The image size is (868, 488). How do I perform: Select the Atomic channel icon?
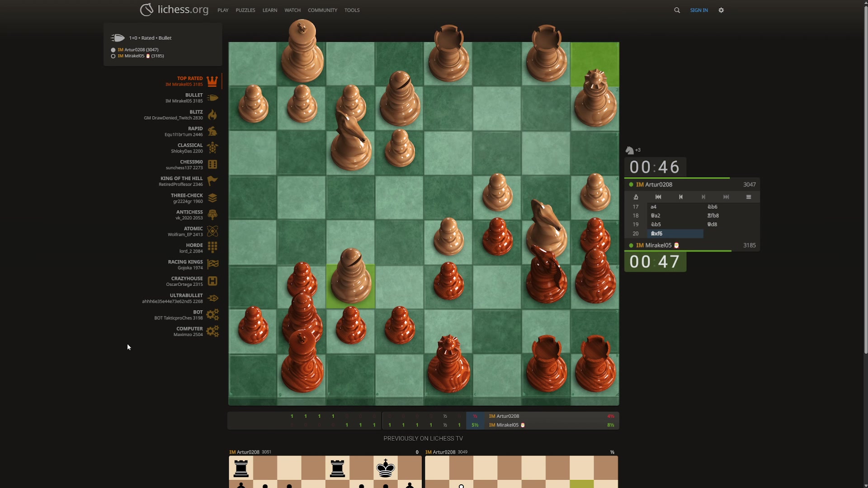pos(212,231)
